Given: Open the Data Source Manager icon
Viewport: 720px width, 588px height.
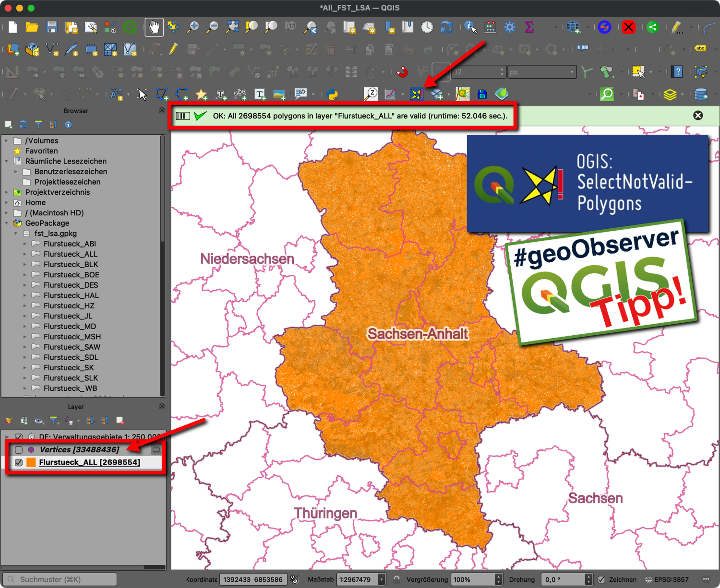Looking at the screenshot, I should 13,49.
